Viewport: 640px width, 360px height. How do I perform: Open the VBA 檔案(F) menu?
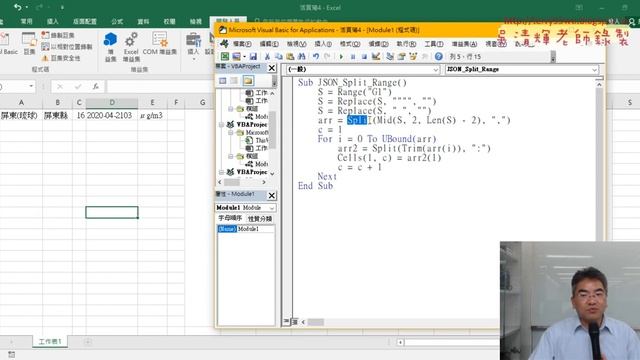[x=242, y=44]
